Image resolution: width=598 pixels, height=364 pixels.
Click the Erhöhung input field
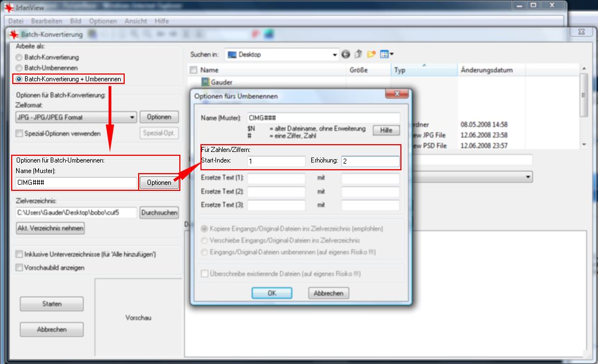click(370, 161)
